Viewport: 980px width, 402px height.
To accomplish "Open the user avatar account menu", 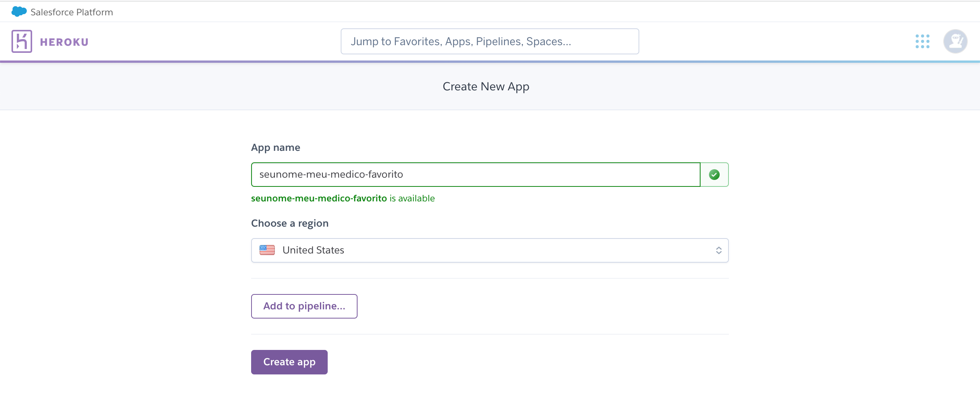I will 955,41.
